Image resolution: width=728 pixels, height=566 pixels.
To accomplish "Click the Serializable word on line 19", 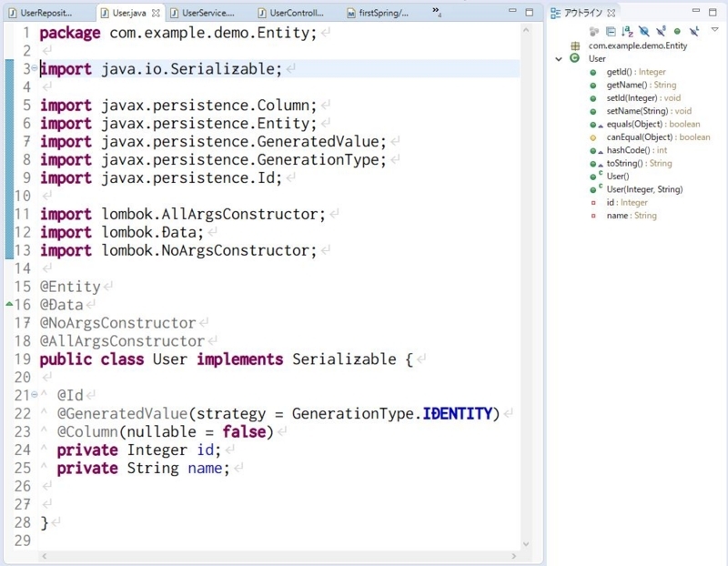I will click(x=344, y=359).
